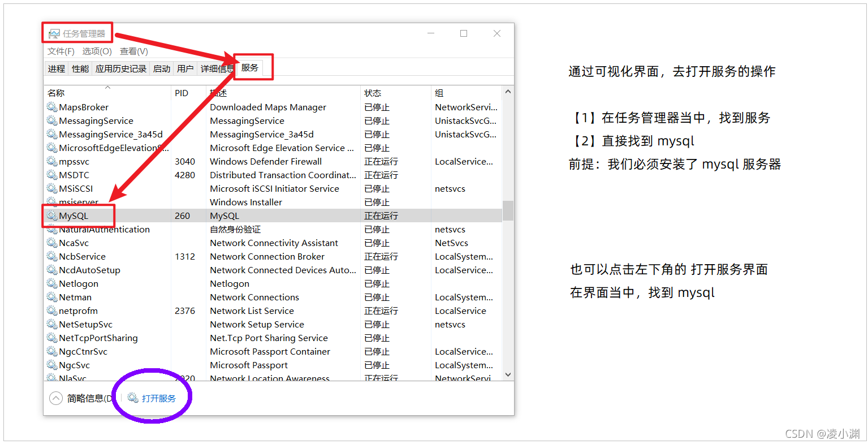Switch to the 用户 tab
Viewport: 868px width, 444px height.
coord(185,68)
